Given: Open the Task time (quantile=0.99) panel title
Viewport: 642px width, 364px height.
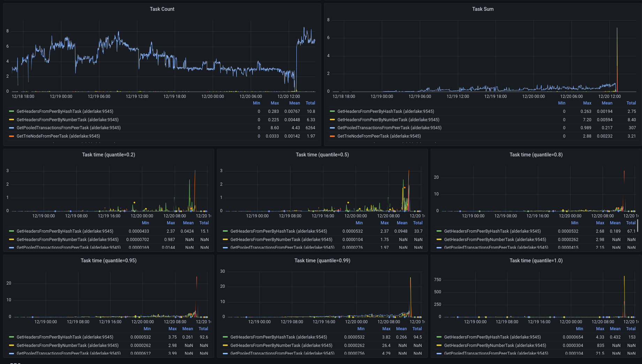Looking at the screenshot, I should (322, 261).
